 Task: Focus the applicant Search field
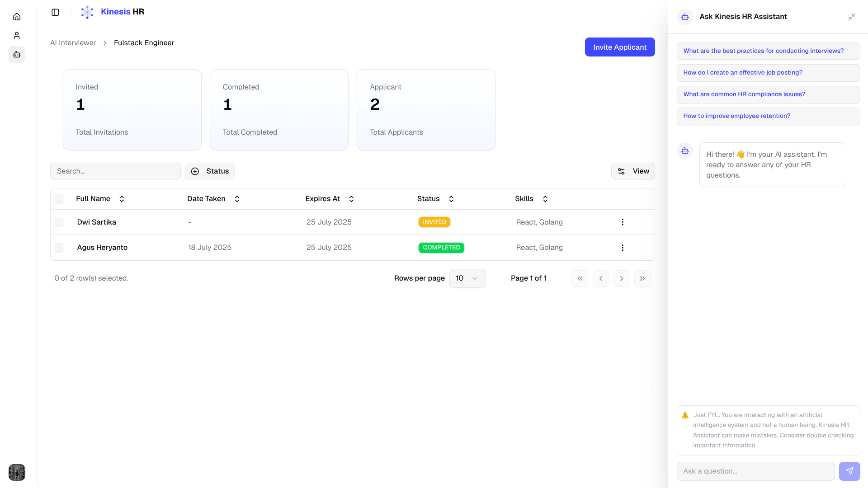coord(115,171)
